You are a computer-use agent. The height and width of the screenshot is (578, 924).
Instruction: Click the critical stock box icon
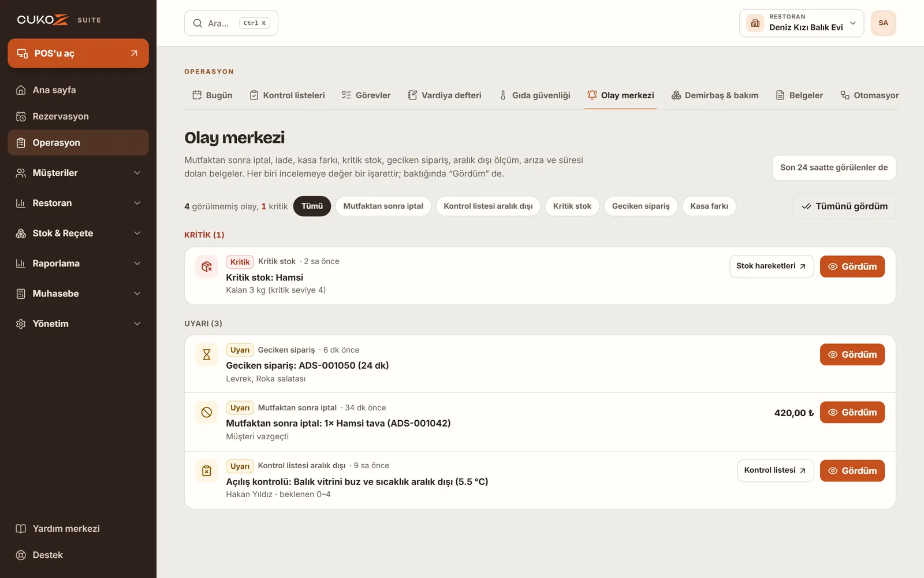[206, 266]
